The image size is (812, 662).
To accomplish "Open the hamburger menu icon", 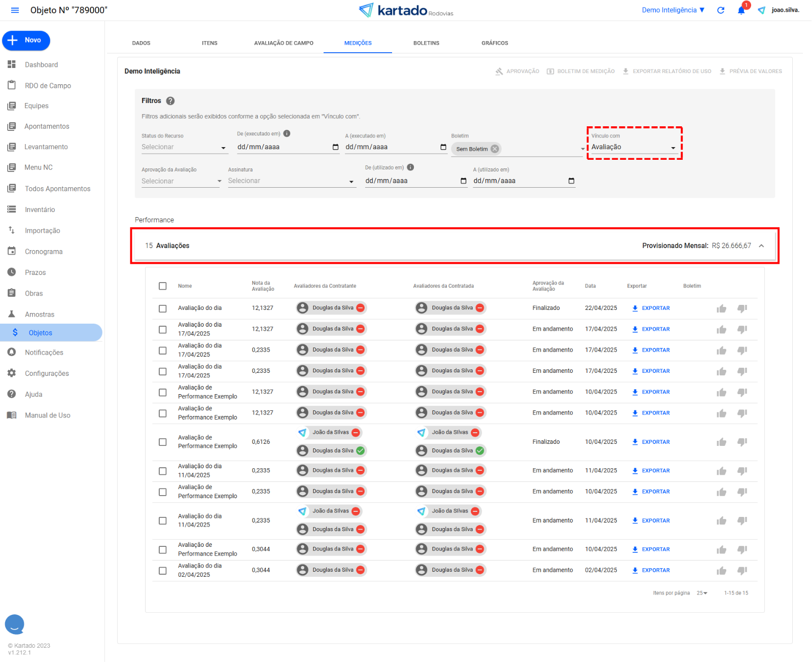I will click(15, 10).
